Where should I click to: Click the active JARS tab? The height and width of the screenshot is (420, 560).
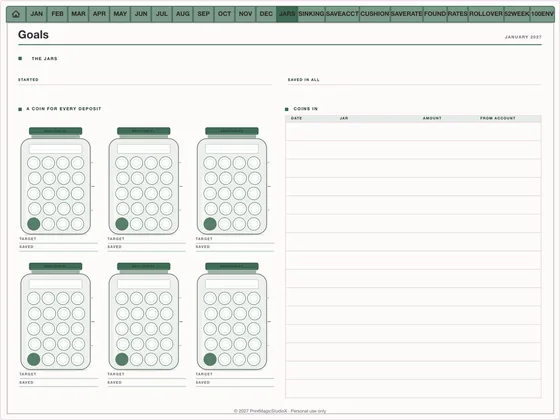287,14
